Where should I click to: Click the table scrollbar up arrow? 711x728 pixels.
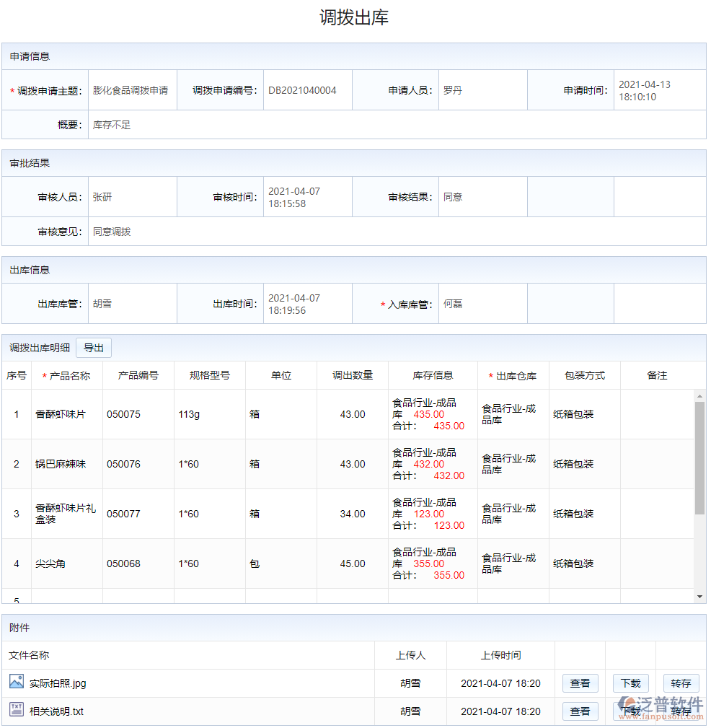click(699, 395)
